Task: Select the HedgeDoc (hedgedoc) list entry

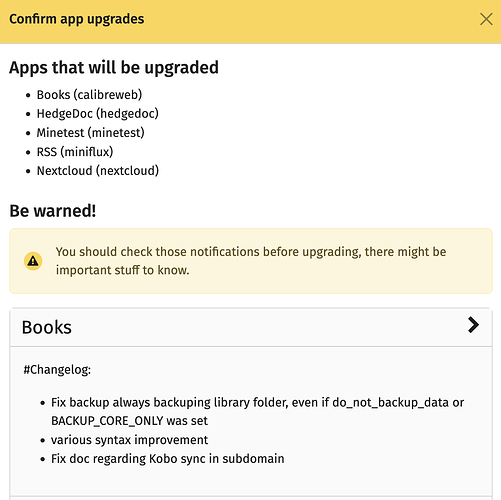Action: click(x=98, y=114)
